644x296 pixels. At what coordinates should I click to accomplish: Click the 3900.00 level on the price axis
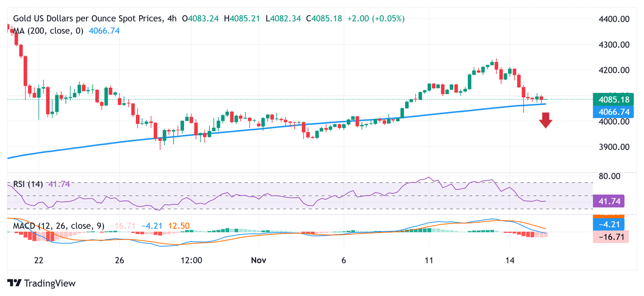(x=612, y=147)
